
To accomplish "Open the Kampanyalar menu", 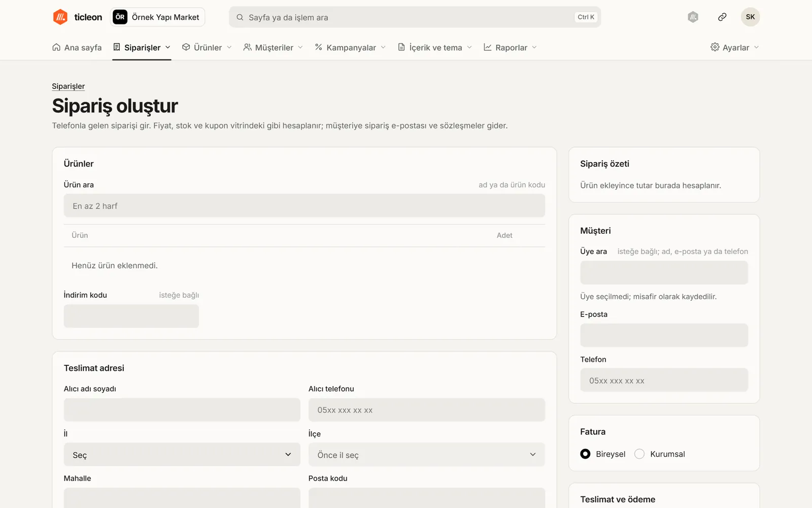I will point(350,47).
